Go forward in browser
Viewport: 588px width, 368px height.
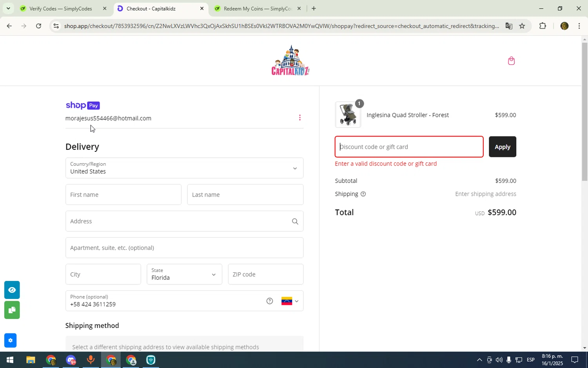tap(24, 26)
